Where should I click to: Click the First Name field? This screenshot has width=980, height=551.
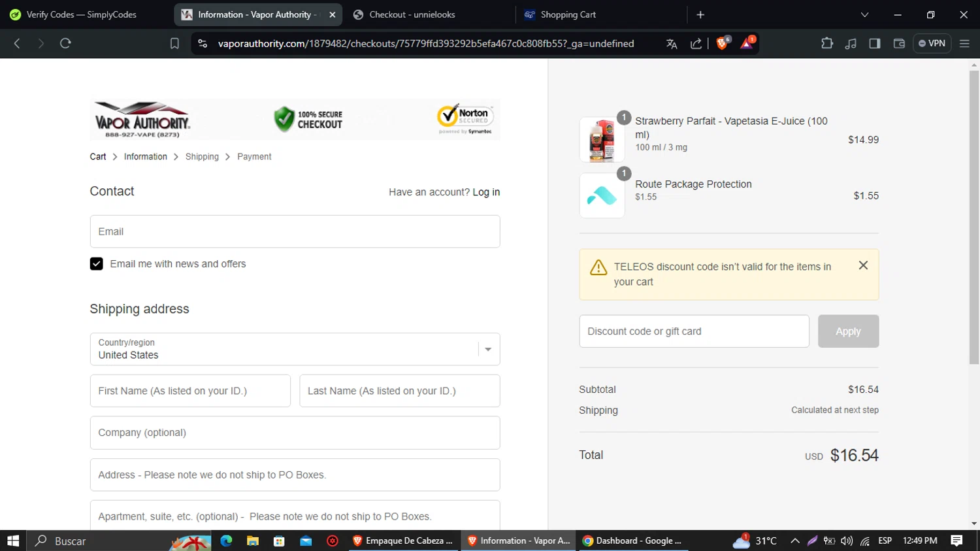pyautogui.click(x=190, y=391)
